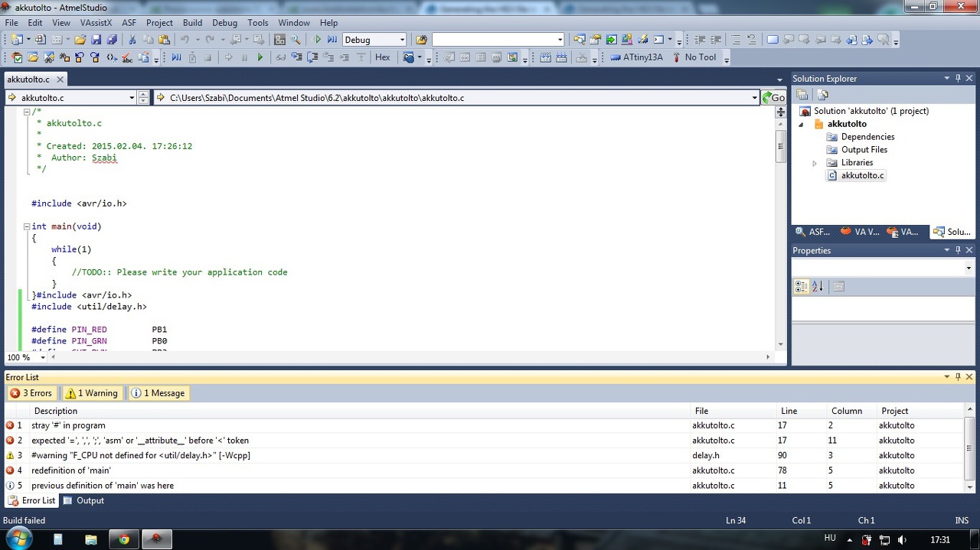The height and width of the screenshot is (550, 980).
Task: Toggle Alphabetical sort in Properties
Action: [817, 287]
